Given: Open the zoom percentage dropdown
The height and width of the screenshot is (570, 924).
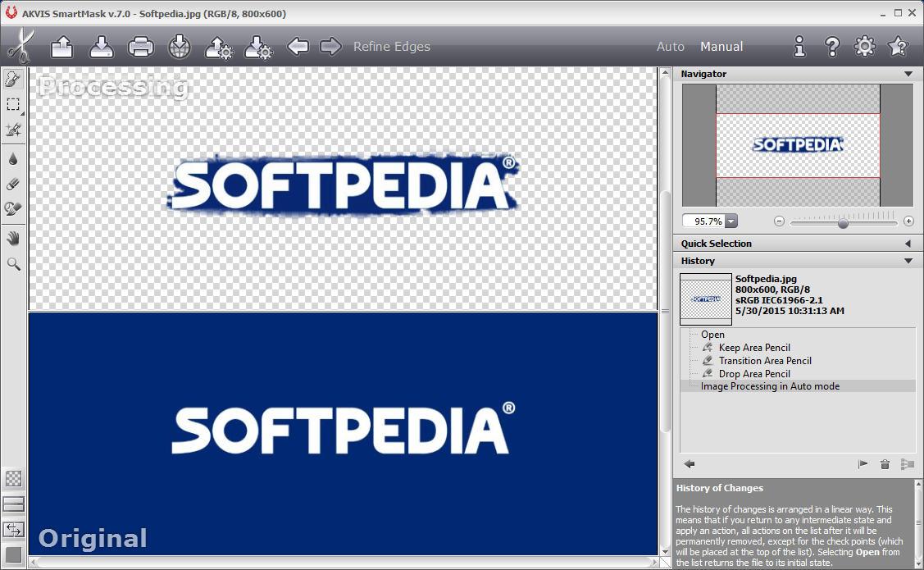Looking at the screenshot, I should 731,221.
